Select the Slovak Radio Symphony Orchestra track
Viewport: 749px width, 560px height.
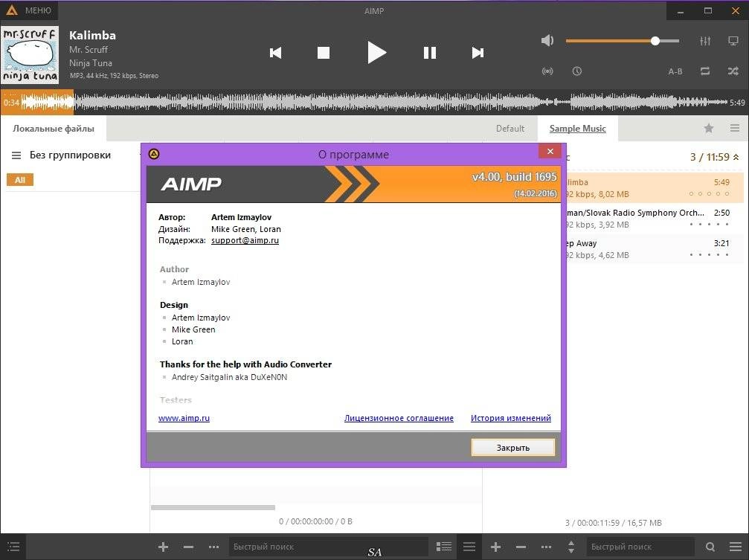pos(655,219)
